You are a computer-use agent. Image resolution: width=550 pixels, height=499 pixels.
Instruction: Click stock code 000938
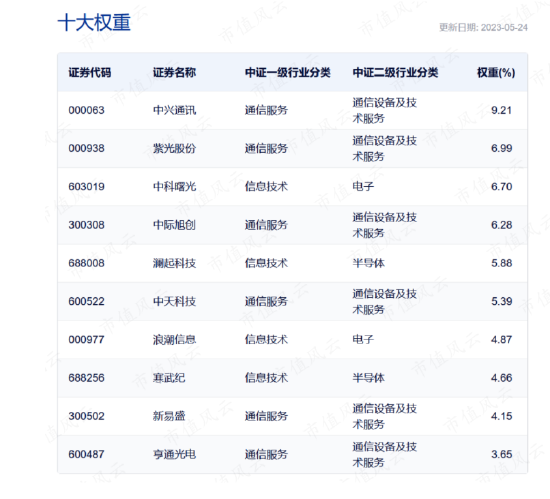[x=87, y=148]
